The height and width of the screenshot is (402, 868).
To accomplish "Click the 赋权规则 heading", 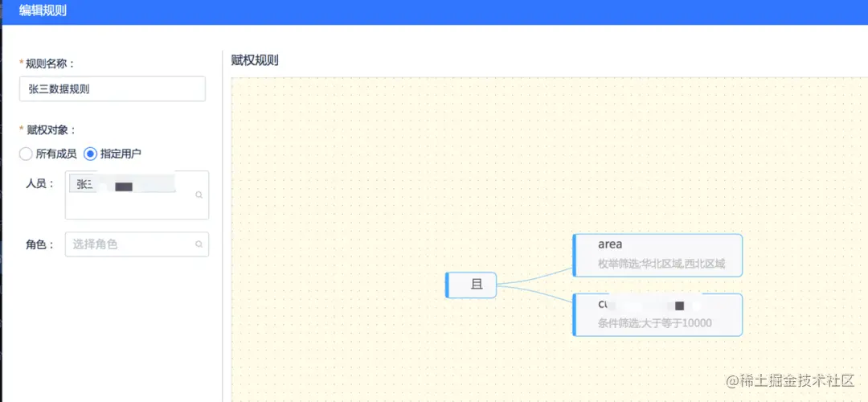I will (x=255, y=61).
